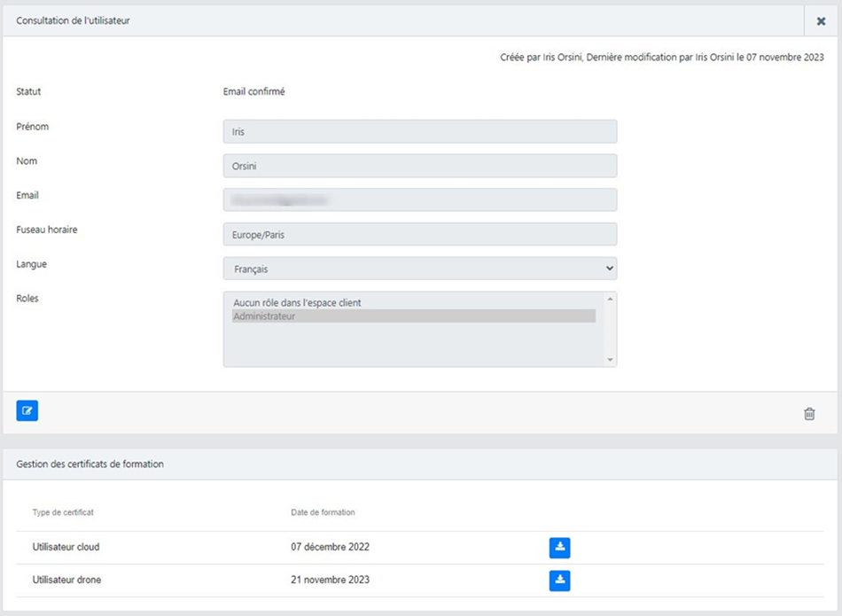This screenshot has width=842, height=616.
Task: Select the Fuseau horaire field Europe/Paris
Action: click(x=419, y=235)
